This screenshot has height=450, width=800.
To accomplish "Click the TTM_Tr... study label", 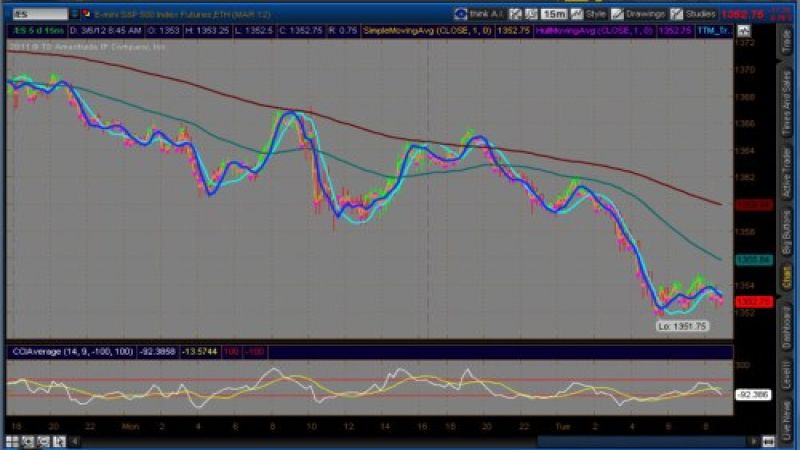I will [714, 31].
